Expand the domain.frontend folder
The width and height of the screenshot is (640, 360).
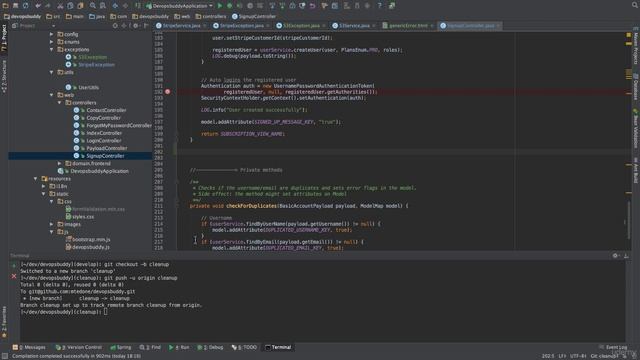(x=60, y=163)
